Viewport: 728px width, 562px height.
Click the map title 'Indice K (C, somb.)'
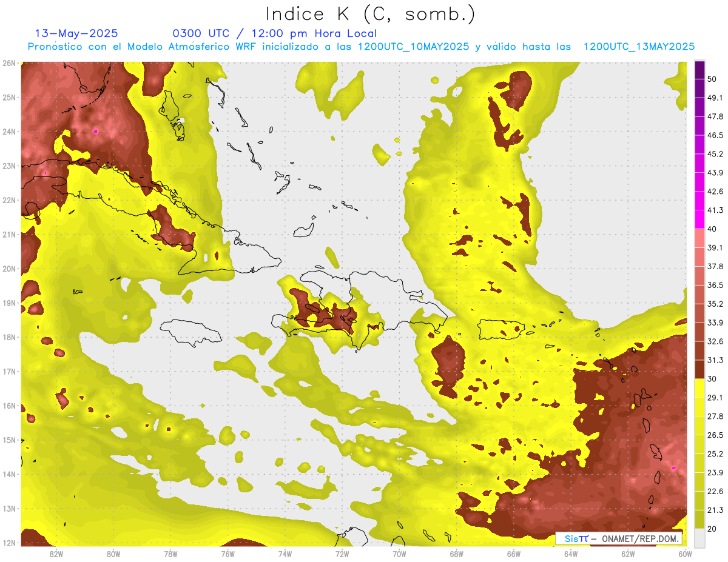(x=371, y=13)
